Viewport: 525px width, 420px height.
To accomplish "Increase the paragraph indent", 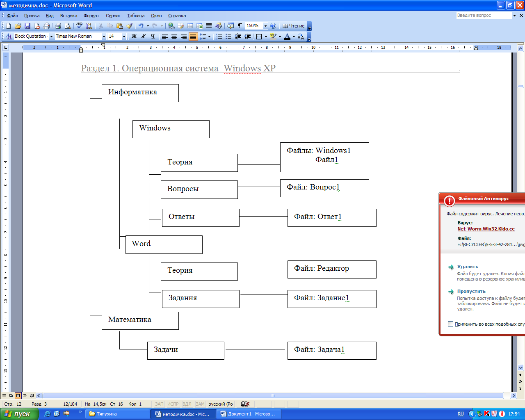I will (x=247, y=37).
